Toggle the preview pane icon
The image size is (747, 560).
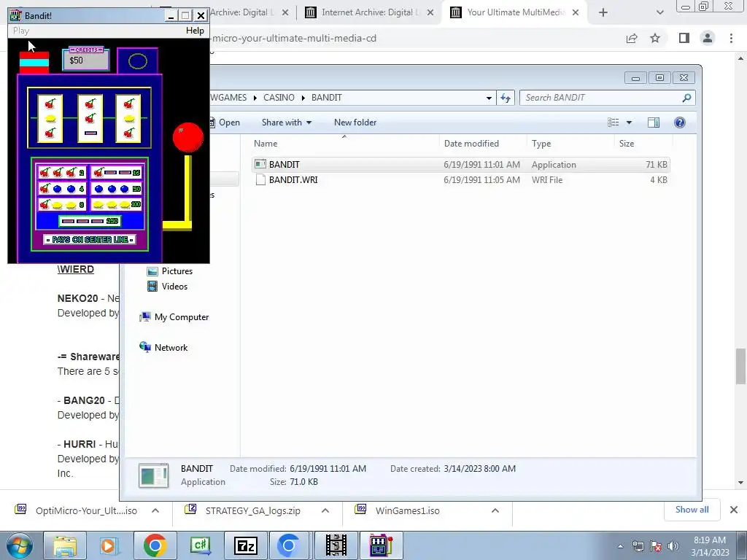click(654, 122)
